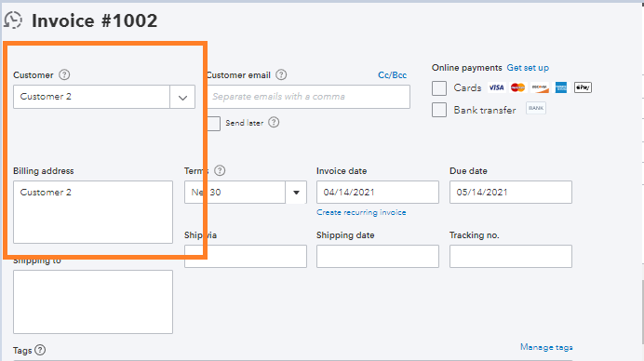Select the Due date label

pyautogui.click(x=468, y=171)
